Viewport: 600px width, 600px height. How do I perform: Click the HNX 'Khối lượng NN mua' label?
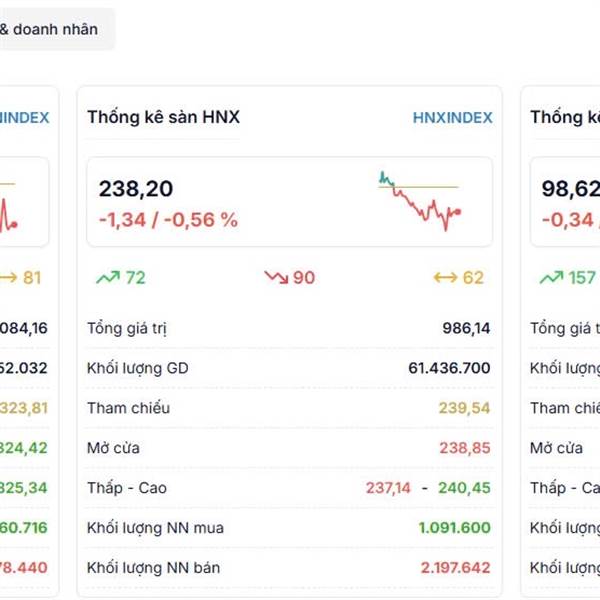coord(155,528)
